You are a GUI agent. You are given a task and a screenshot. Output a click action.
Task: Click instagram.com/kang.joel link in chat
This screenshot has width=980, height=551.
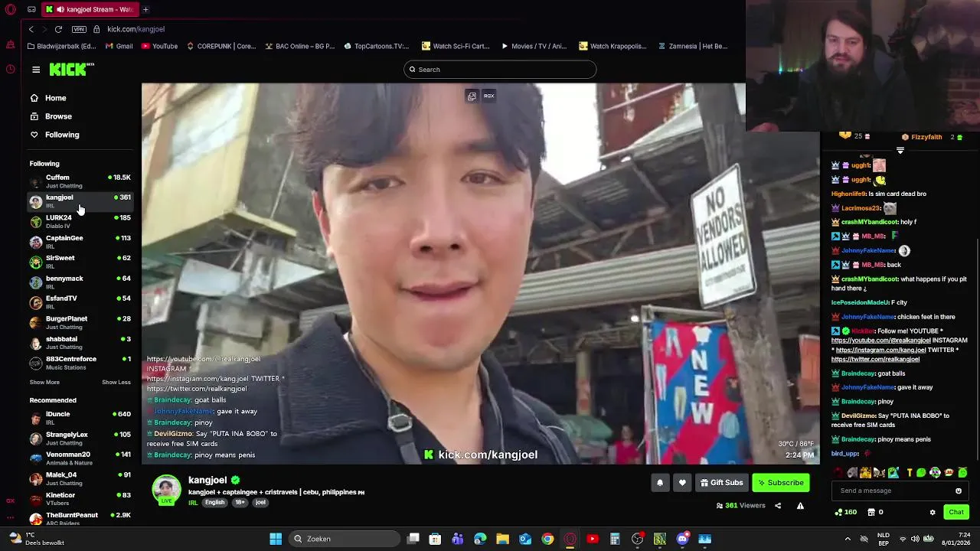pos(880,350)
